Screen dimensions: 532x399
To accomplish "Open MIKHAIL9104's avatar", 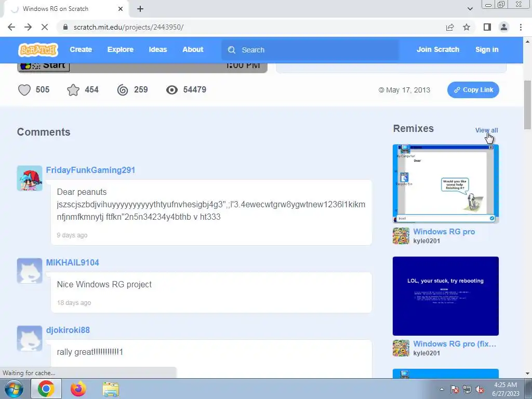I will point(30,271).
